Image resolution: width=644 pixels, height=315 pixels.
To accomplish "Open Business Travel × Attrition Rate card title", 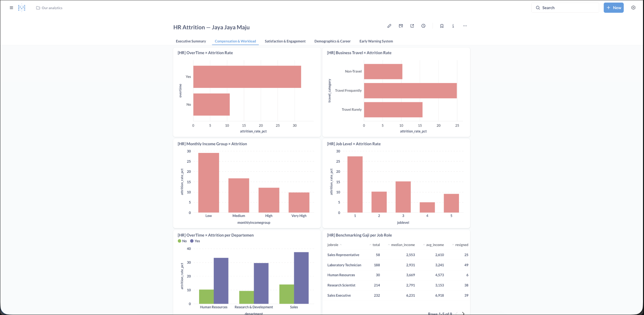I will click(359, 53).
